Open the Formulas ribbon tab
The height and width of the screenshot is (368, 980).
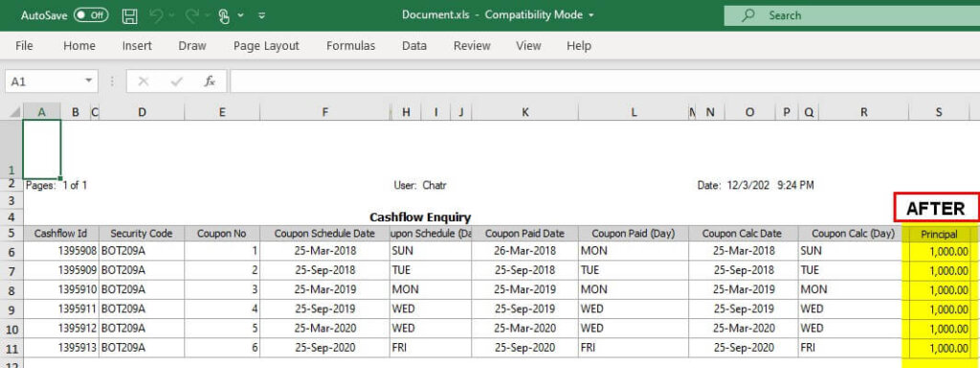[x=350, y=46]
